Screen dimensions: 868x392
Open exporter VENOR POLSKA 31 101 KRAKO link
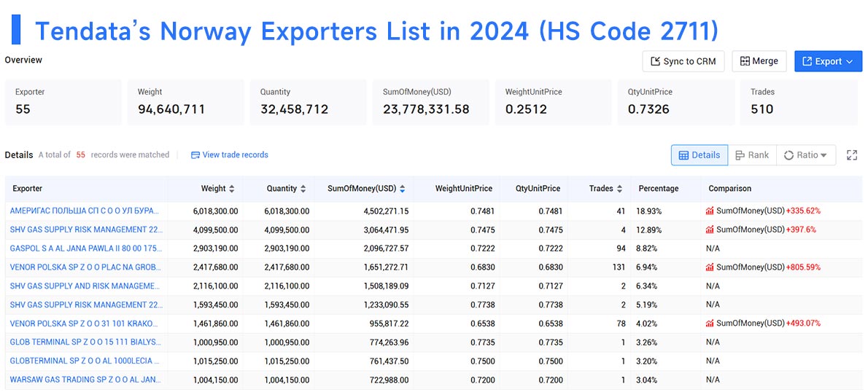85,324
